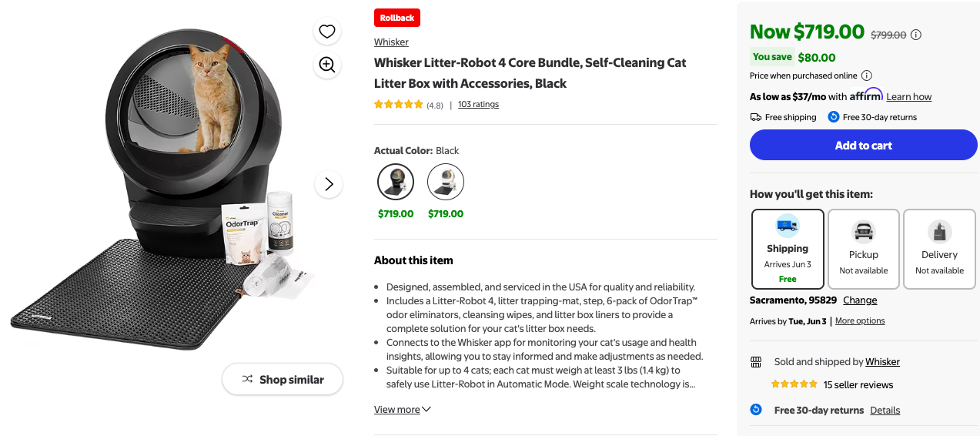Choose the white color swatch
The height and width of the screenshot is (436, 980).
(x=446, y=183)
